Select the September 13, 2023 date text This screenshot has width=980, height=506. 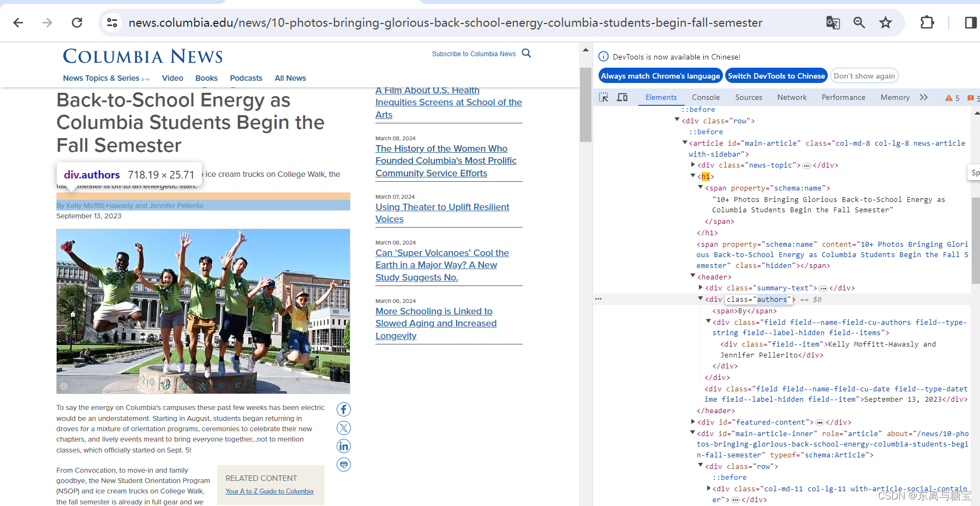tap(89, 216)
